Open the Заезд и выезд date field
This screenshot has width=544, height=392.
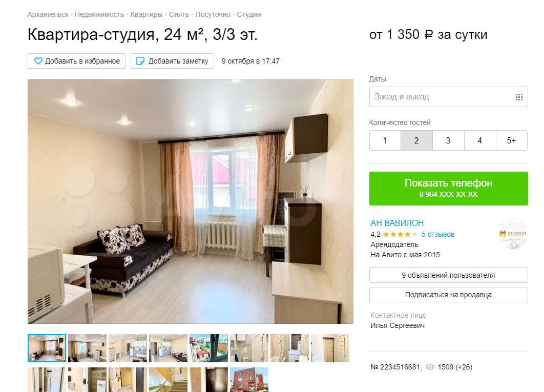click(x=448, y=97)
